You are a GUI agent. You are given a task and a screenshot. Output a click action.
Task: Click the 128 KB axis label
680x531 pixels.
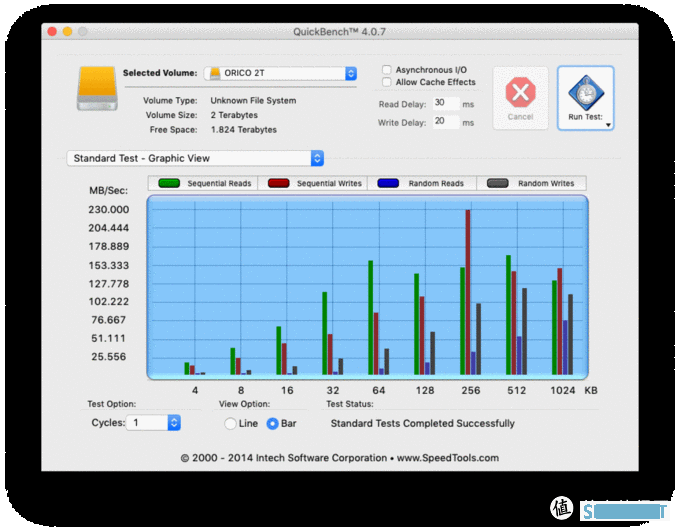pyautogui.click(x=425, y=390)
